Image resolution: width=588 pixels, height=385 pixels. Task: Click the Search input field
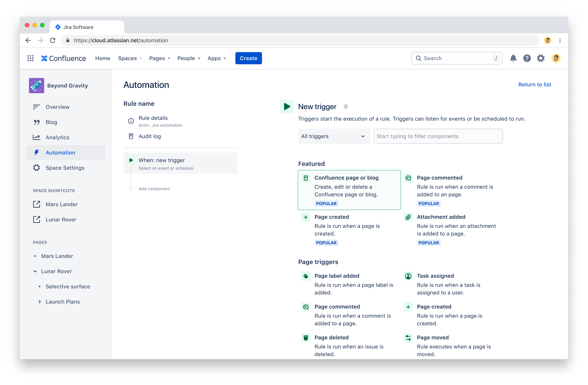pos(457,58)
